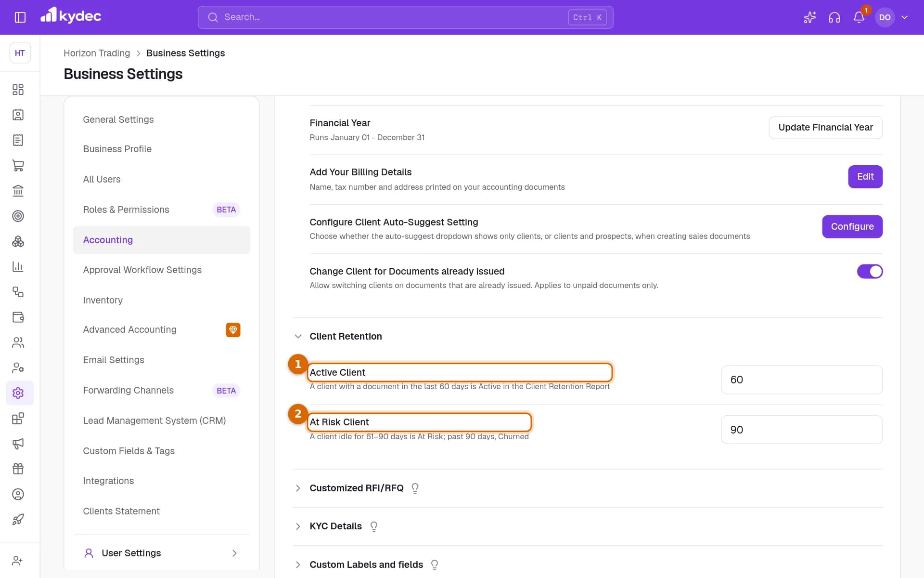Screen dimensions: 924x578
Task: Open the gift box icon in sidebar
Action: (x=18, y=469)
